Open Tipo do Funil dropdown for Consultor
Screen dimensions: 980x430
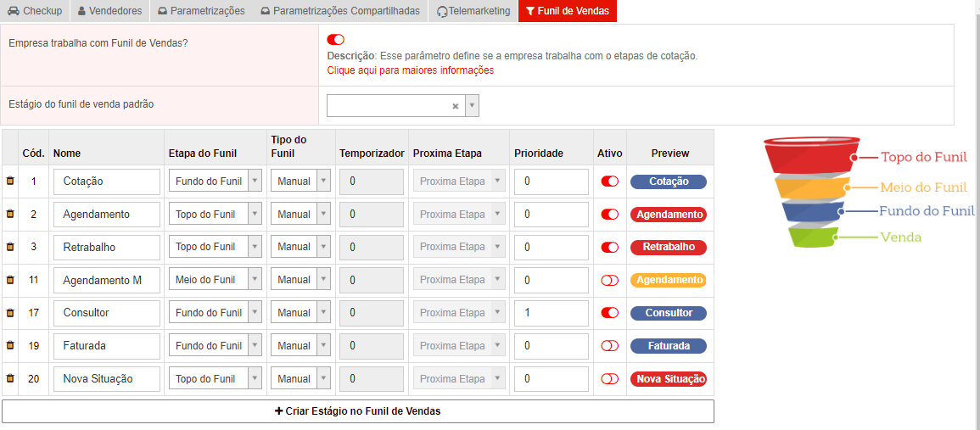tap(300, 312)
